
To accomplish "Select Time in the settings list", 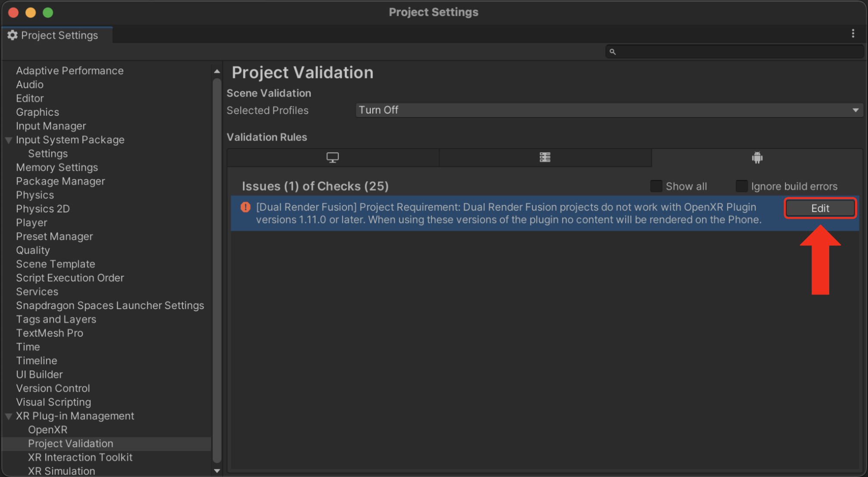I will [28, 347].
